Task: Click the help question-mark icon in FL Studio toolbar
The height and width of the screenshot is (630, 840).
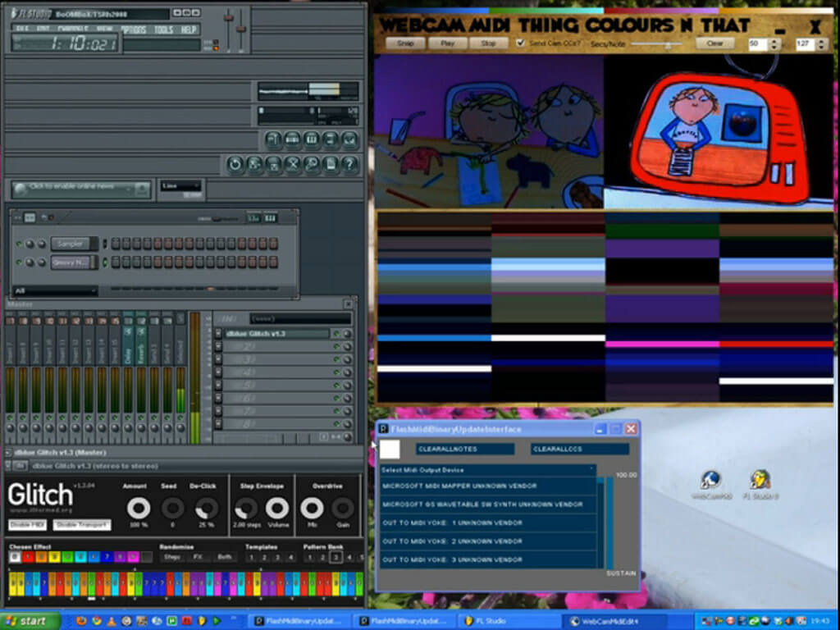Action: [349, 164]
